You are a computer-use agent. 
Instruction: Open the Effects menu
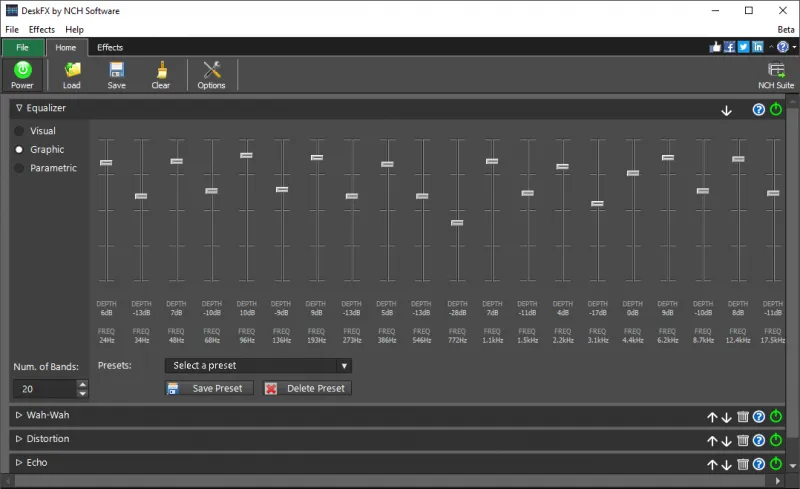[x=42, y=30]
